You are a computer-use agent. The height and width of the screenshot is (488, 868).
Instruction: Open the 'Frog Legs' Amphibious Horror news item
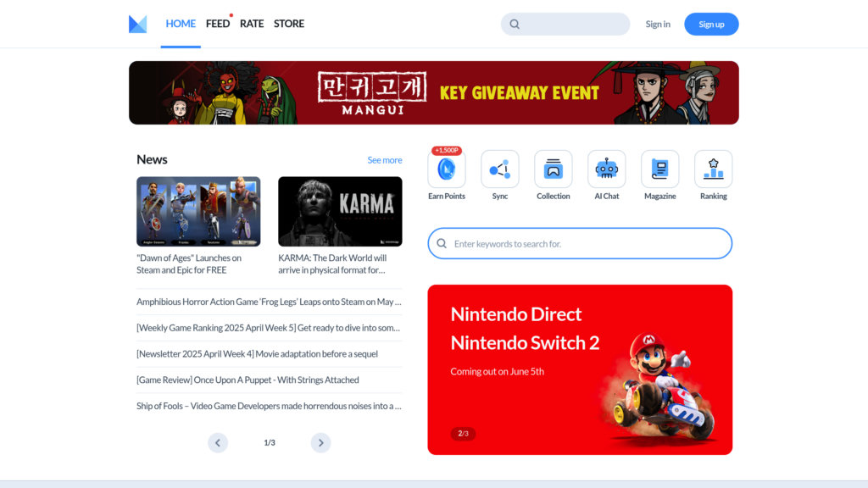(x=269, y=302)
